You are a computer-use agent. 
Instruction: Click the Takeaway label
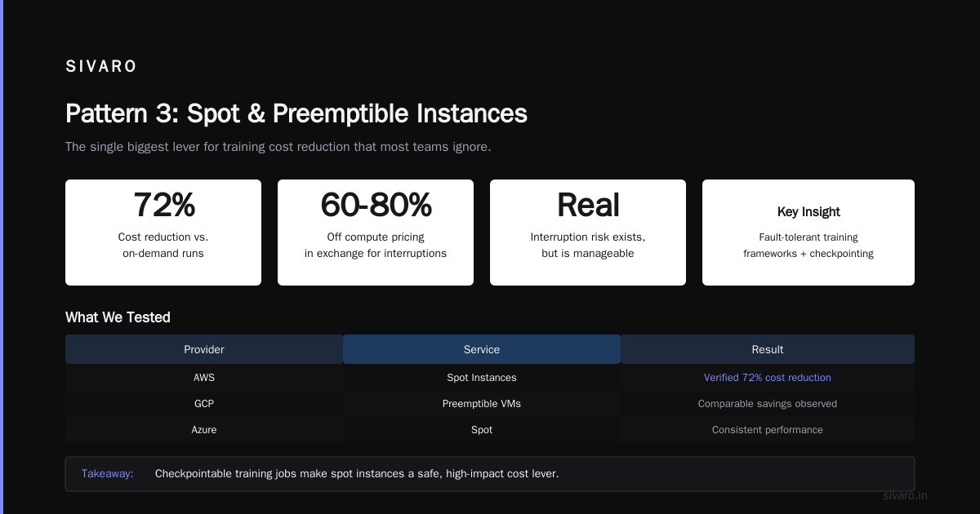pyautogui.click(x=107, y=474)
